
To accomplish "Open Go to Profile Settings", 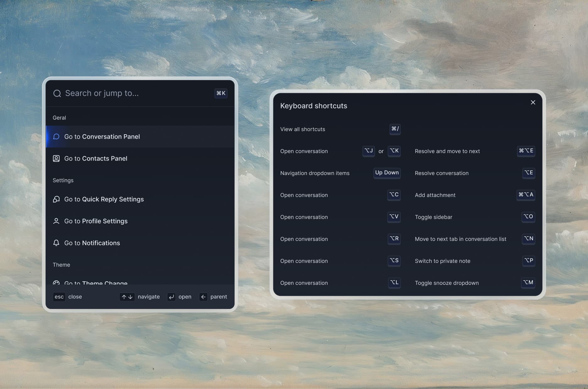I will pos(140,221).
